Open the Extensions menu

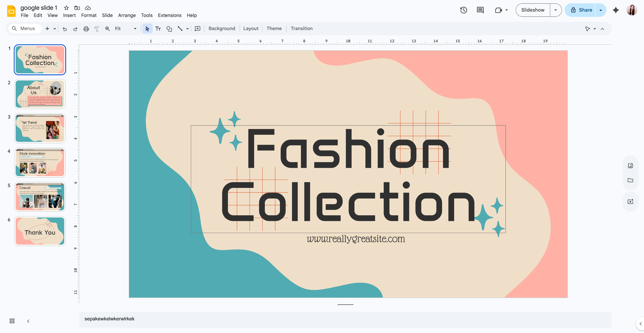(170, 15)
